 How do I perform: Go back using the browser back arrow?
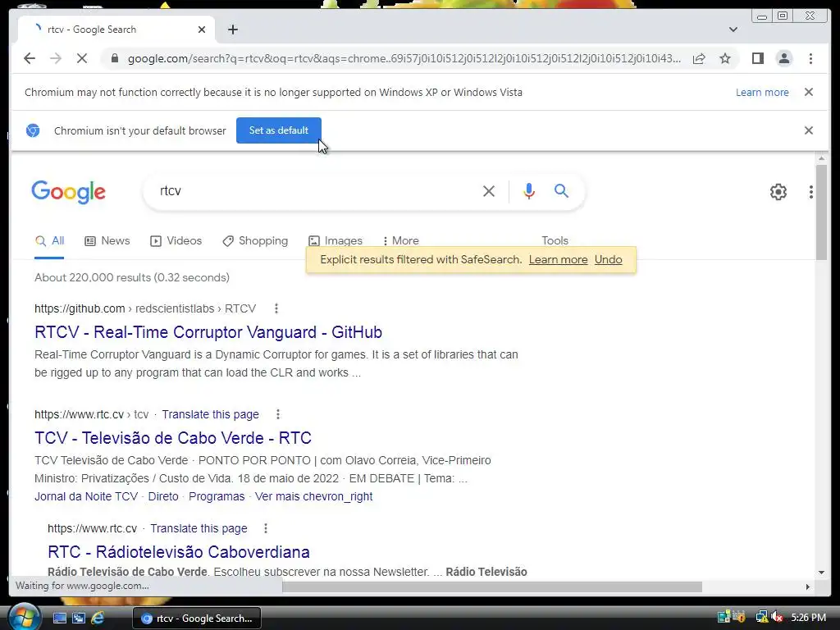click(x=30, y=58)
